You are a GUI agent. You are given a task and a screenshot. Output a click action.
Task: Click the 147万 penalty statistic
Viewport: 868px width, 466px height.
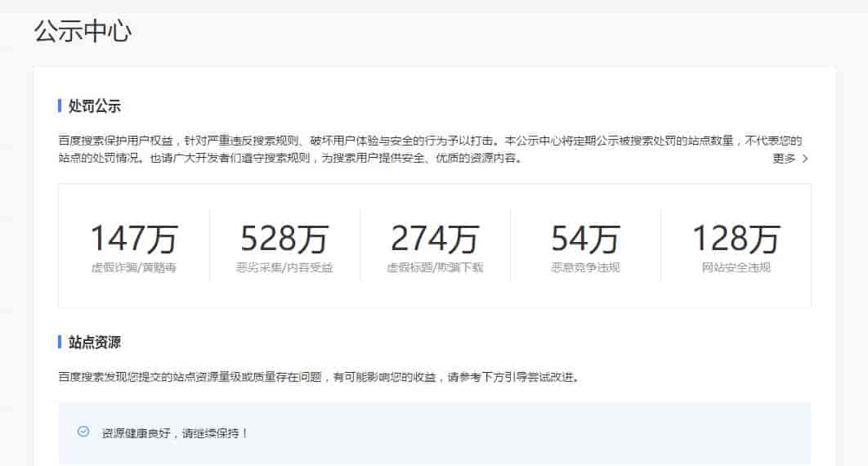pos(133,238)
